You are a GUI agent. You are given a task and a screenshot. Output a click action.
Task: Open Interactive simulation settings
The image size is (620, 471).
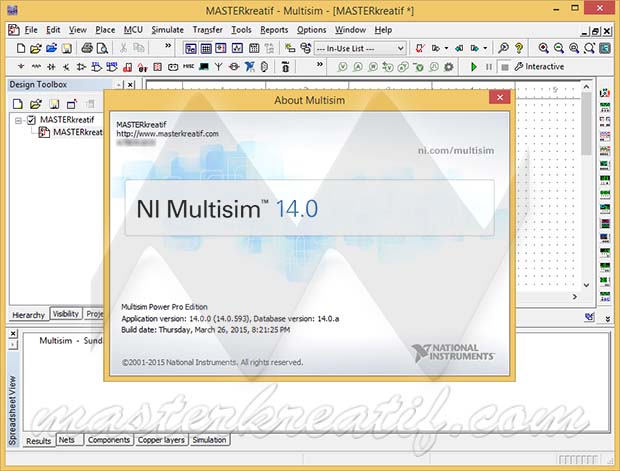(539, 67)
